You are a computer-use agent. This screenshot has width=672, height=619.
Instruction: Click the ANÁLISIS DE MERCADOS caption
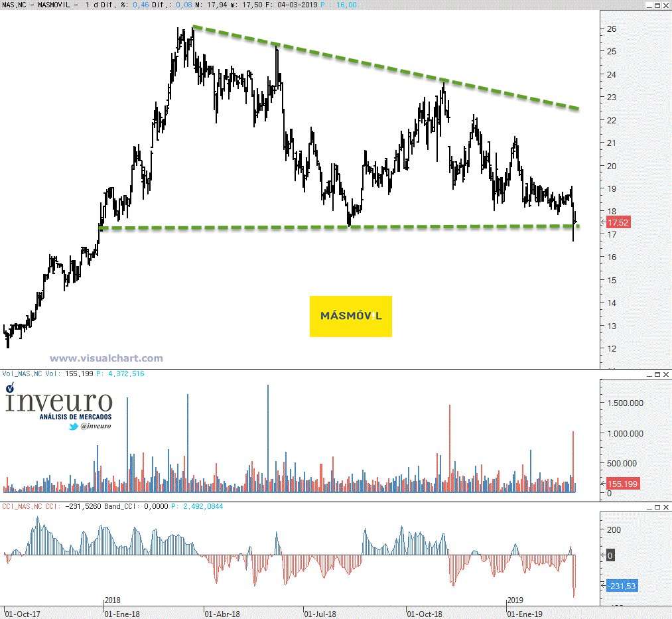[x=76, y=417]
